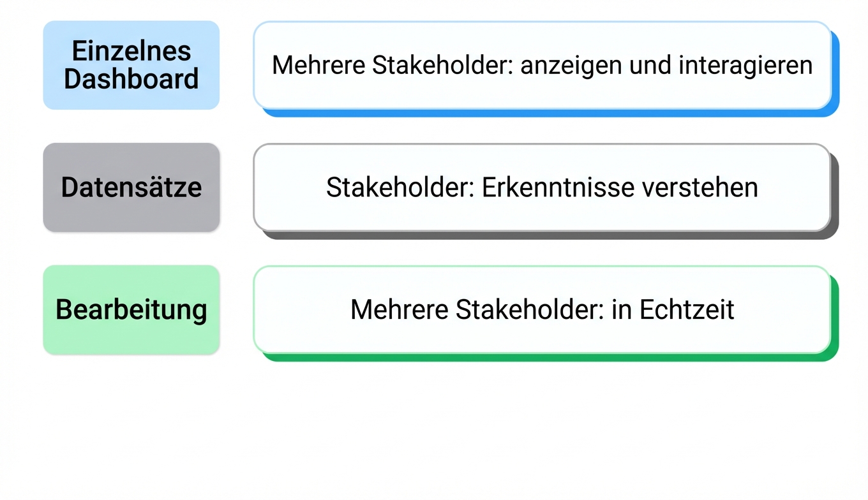Click the dark gray shadow under the middle card
Viewport: 868px width, 500px height.
(x=549, y=235)
